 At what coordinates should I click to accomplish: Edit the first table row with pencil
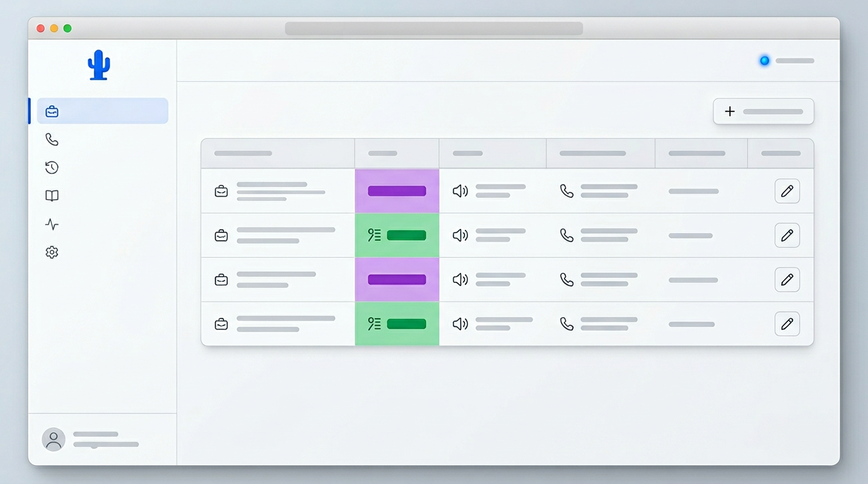(x=787, y=191)
